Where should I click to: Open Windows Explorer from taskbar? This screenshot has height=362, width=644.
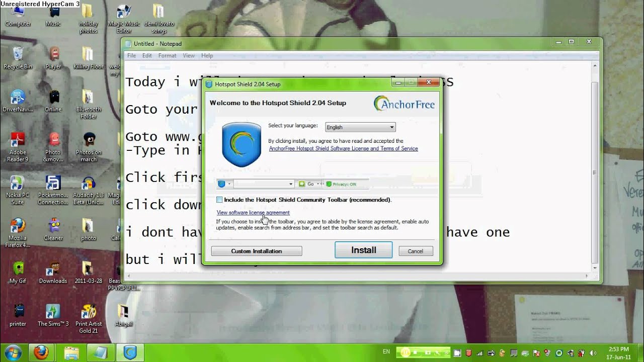[71, 352]
